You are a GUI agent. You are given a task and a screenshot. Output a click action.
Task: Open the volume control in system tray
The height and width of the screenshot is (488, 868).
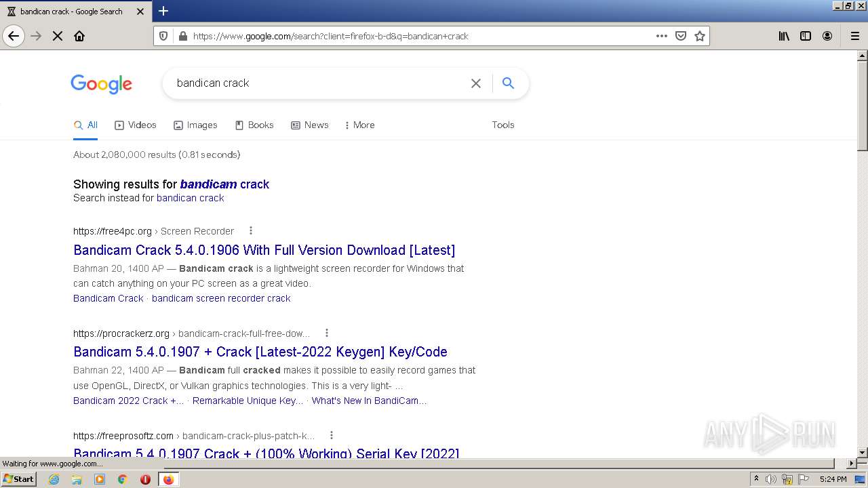[771, 479]
